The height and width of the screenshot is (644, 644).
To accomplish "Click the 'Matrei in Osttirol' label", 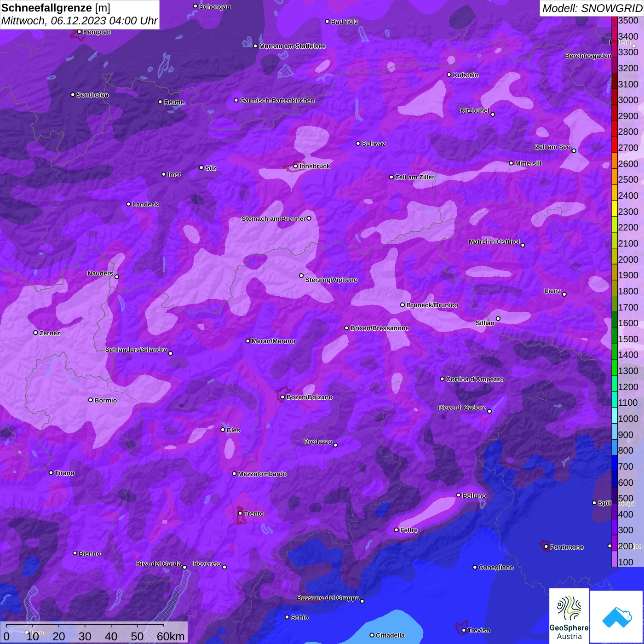I will 494,241.
